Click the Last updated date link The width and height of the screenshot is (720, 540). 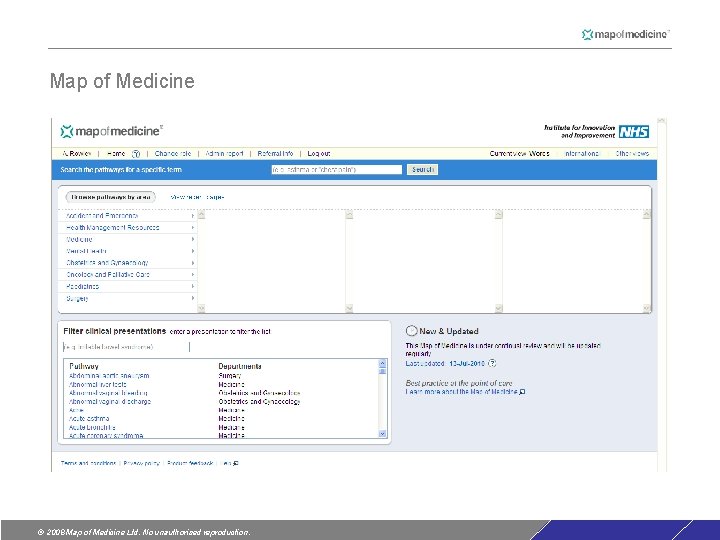click(467, 363)
